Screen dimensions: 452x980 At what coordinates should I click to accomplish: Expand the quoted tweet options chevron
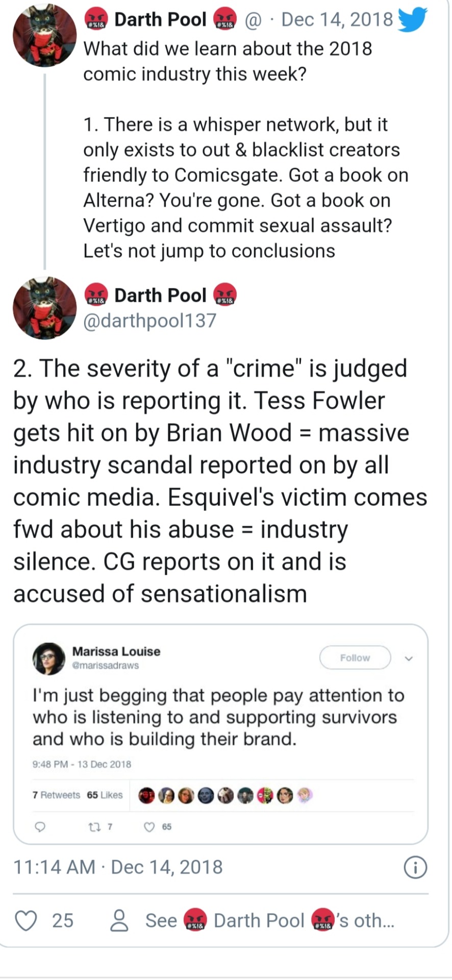point(409,658)
